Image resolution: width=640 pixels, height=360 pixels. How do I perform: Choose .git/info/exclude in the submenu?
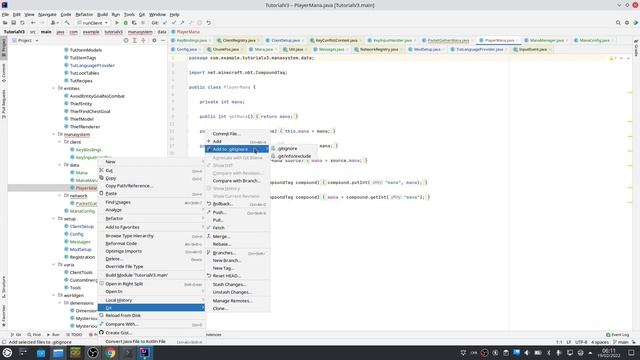point(294,156)
